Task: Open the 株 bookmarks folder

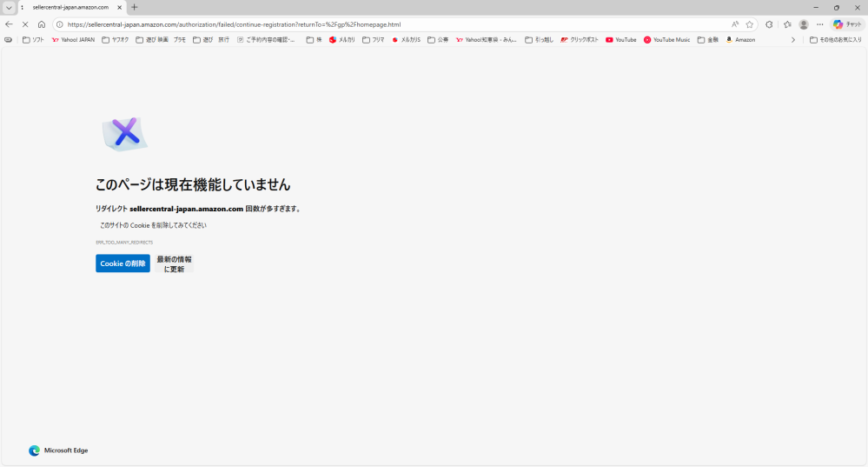Action: point(314,40)
